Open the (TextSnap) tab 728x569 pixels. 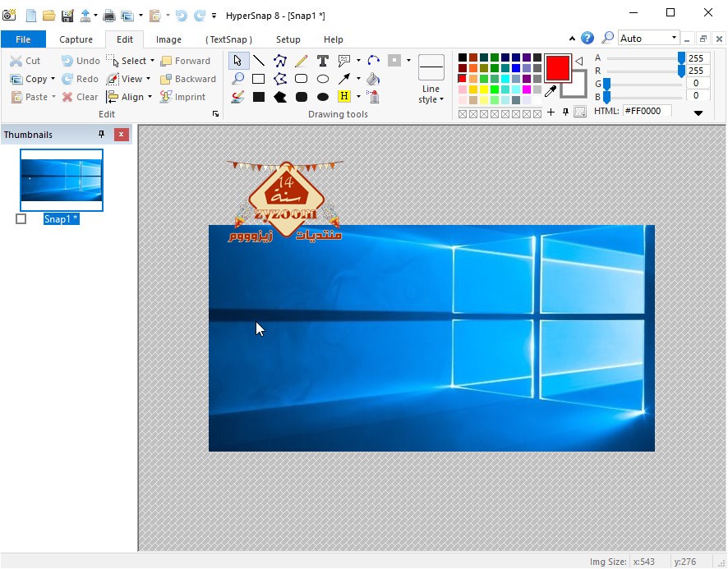coord(228,39)
